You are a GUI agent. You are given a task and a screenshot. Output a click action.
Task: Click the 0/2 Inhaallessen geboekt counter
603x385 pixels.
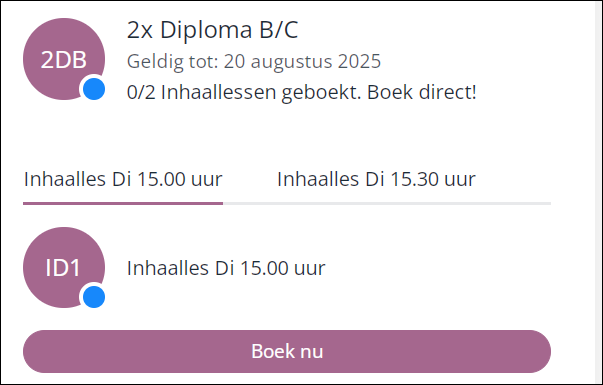click(244, 92)
